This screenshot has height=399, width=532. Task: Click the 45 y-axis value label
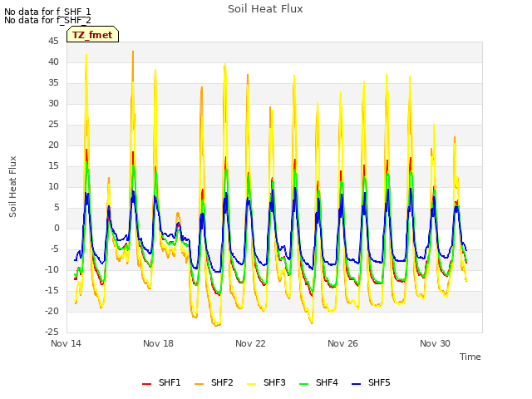tap(53, 41)
